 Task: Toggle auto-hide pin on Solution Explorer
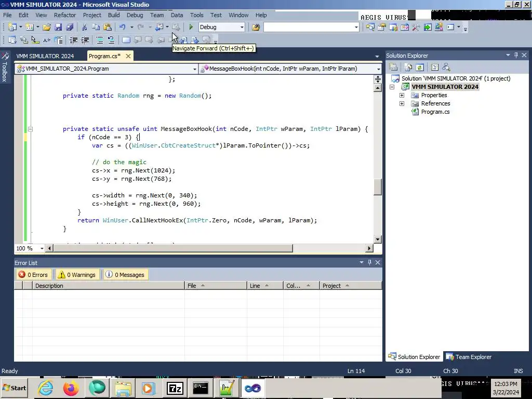point(516,55)
